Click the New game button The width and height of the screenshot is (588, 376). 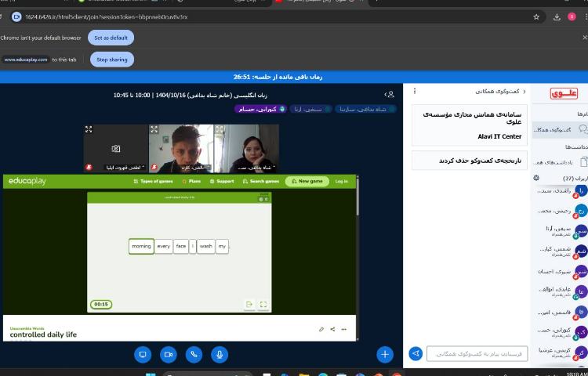click(307, 181)
